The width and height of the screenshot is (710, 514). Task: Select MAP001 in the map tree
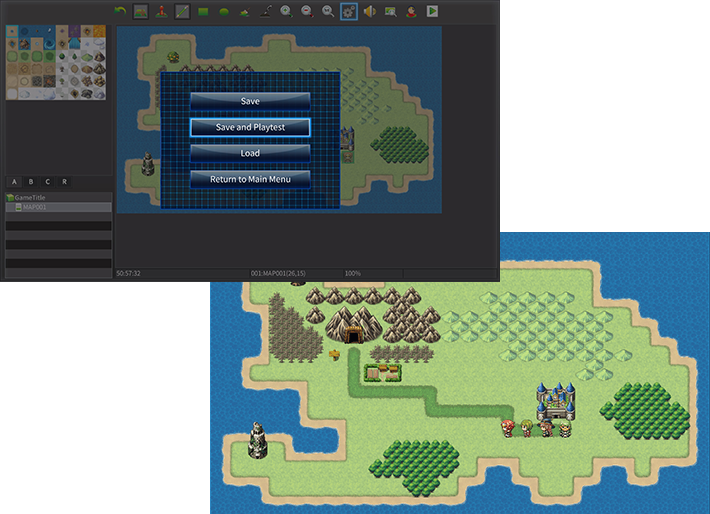[x=58, y=207]
